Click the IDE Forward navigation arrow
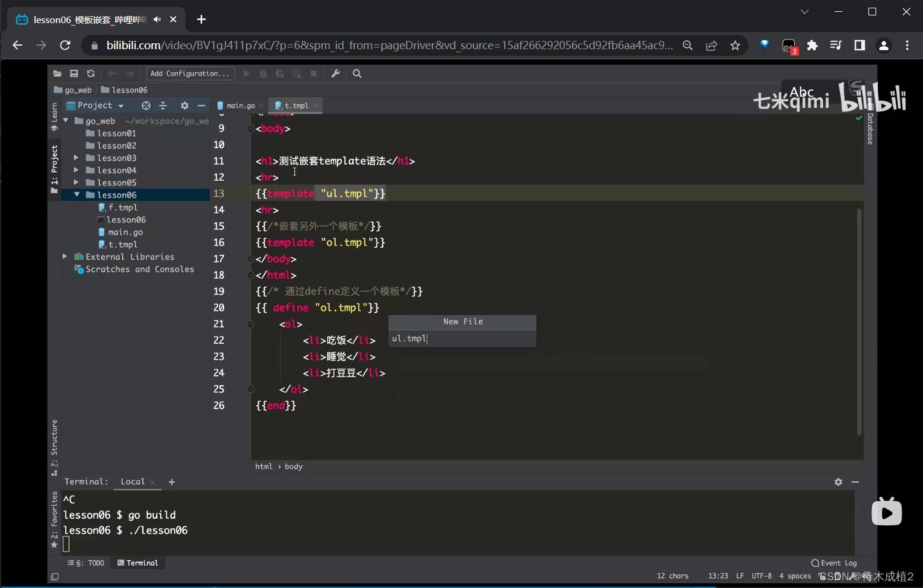Viewport: 923px width, 588px height. point(129,73)
